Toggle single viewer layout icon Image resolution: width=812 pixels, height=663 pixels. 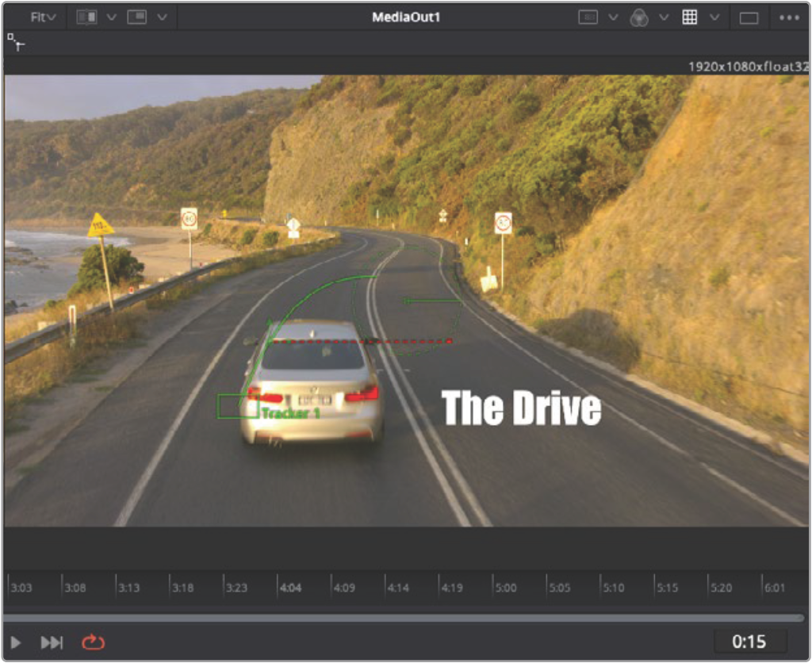pos(749,18)
